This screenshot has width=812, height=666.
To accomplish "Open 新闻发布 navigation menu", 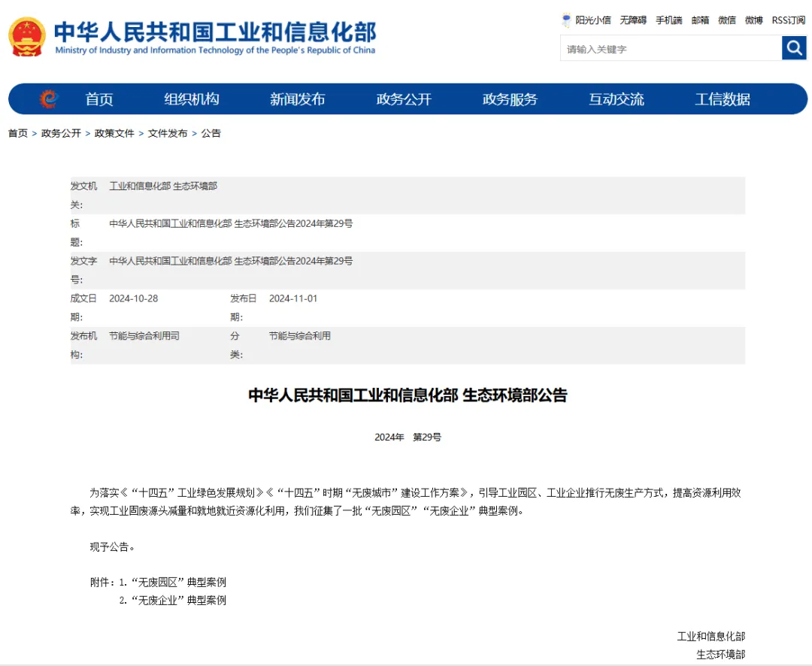I will click(x=298, y=99).
